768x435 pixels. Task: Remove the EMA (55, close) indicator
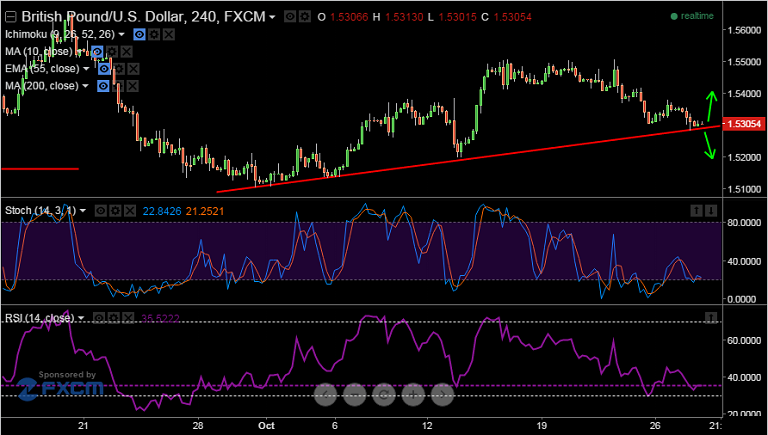click(x=133, y=69)
